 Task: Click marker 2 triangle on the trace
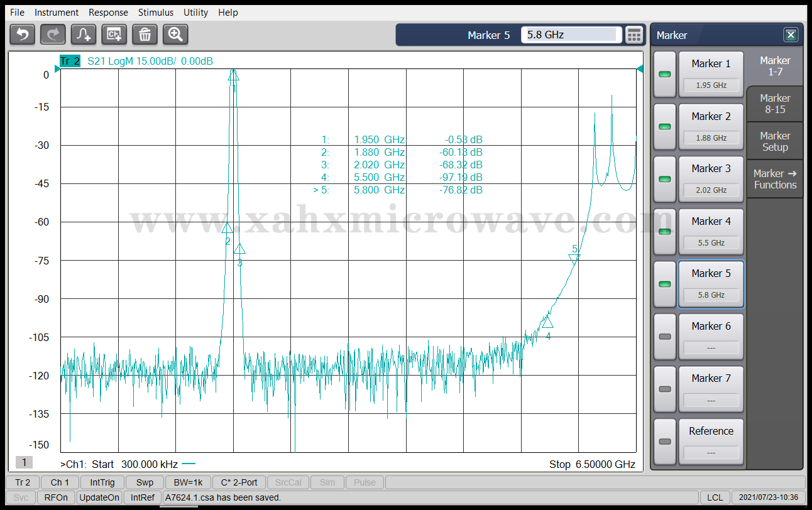click(x=228, y=227)
